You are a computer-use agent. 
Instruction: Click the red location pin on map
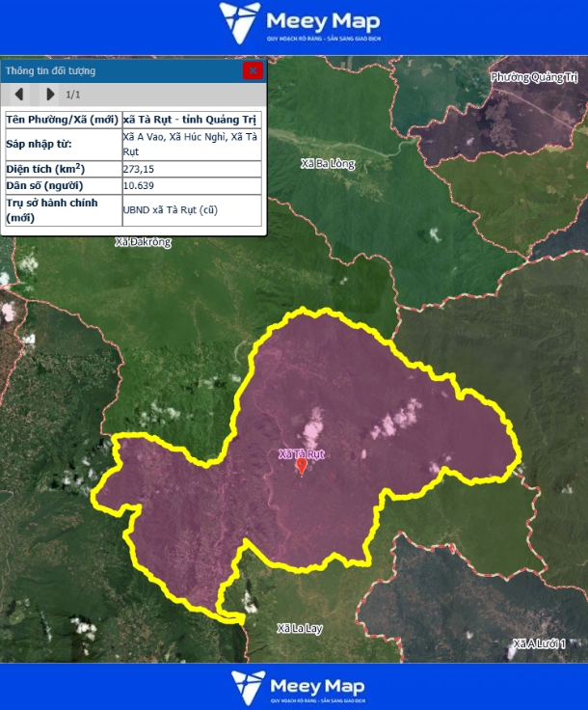[302, 468]
